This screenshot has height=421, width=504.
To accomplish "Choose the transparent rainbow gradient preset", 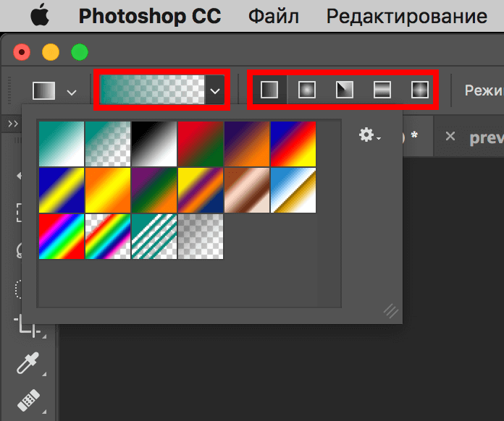I will tap(108, 237).
